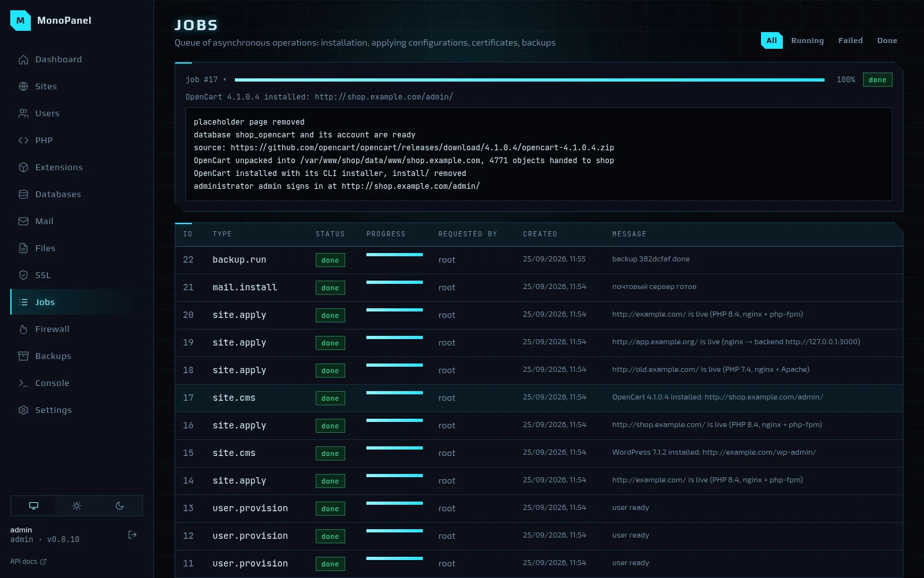Collapse job #17 details arrow
The height and width of the screenshot is (578, 924).
click(225, 80)
